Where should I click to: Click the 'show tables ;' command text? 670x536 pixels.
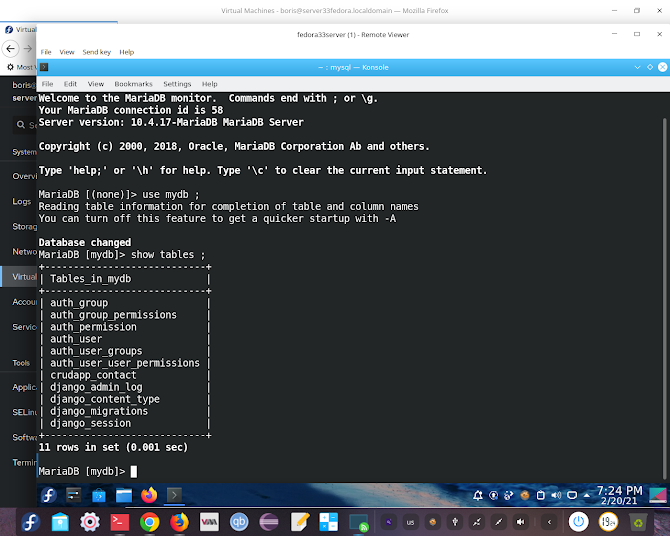coord(168,255)
